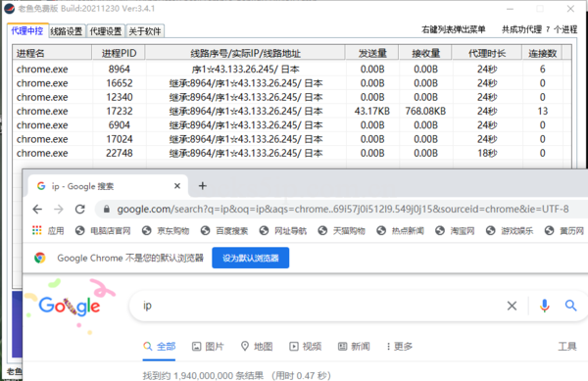Clear the search box with the X
588x381 pixels.
(512, 306)
